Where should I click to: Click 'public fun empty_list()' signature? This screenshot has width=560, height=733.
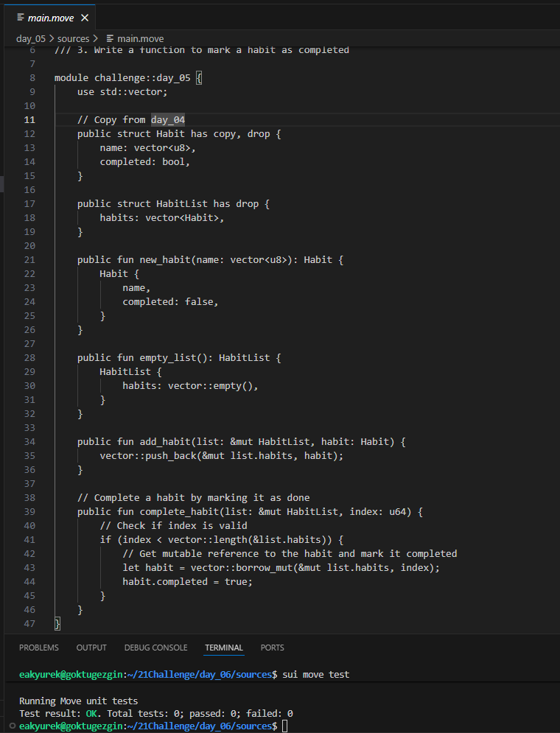[179, 357]
